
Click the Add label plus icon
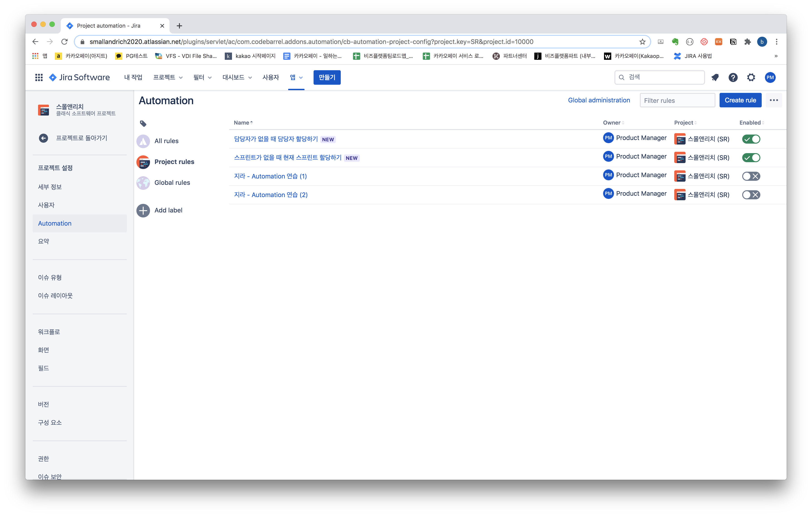(143, 211)
